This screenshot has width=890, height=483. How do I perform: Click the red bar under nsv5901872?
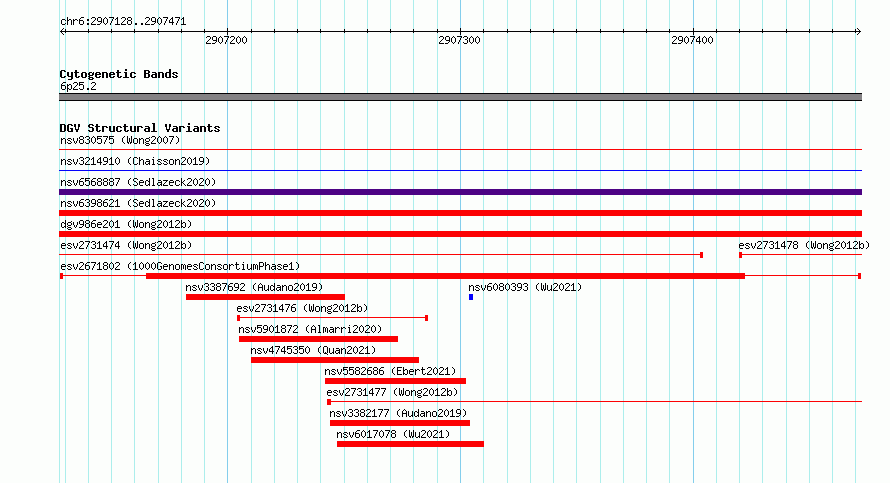(x=318, y=339)
